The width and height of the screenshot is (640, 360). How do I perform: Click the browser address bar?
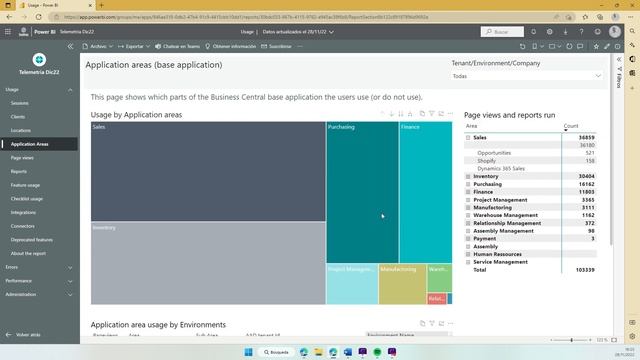(303, 17)
